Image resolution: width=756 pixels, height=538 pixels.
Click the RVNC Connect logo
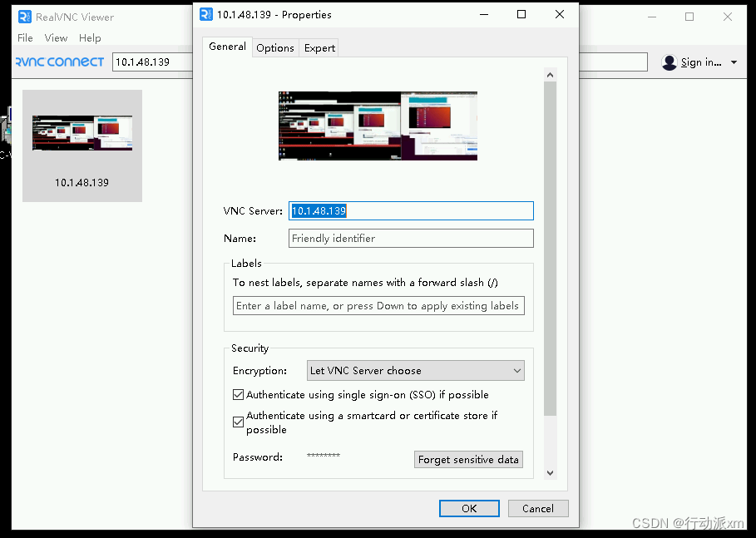60,62
